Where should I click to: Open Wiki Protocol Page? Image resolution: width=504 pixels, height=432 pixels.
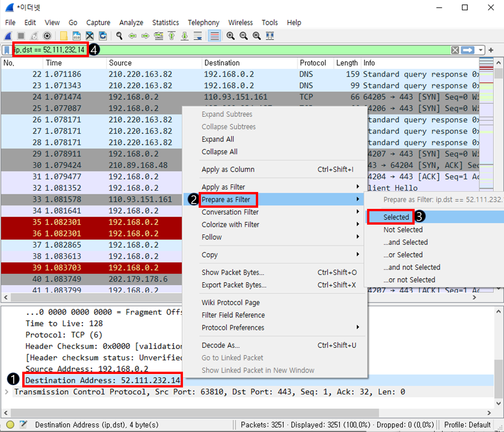275,303
